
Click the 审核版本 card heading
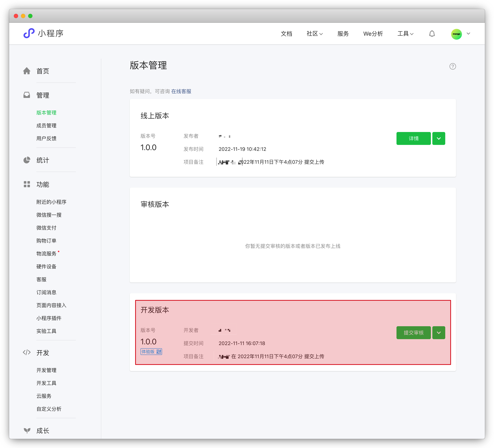click(155, 204)
